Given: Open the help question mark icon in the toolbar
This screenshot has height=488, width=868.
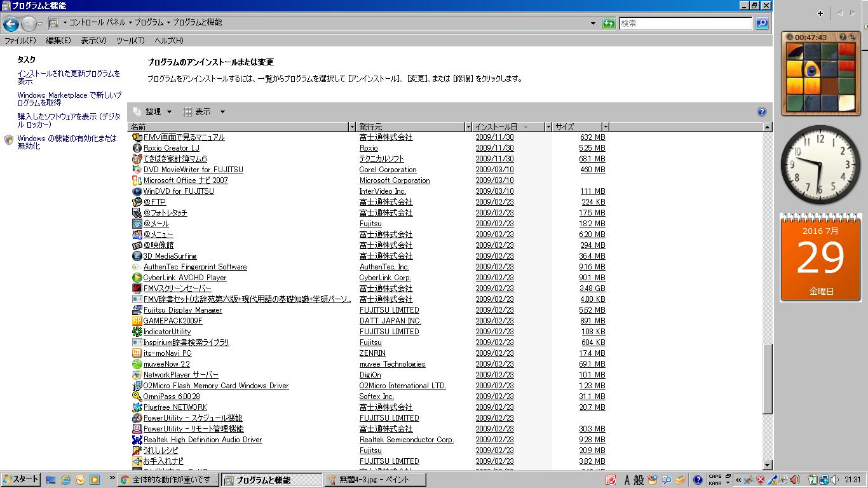Looking at the screenshot, I should click(762, 112).
